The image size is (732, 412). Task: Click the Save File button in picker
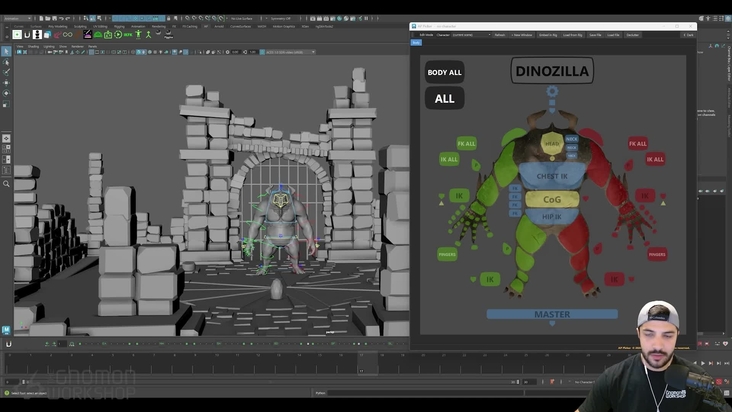click(x=595, y=35)
